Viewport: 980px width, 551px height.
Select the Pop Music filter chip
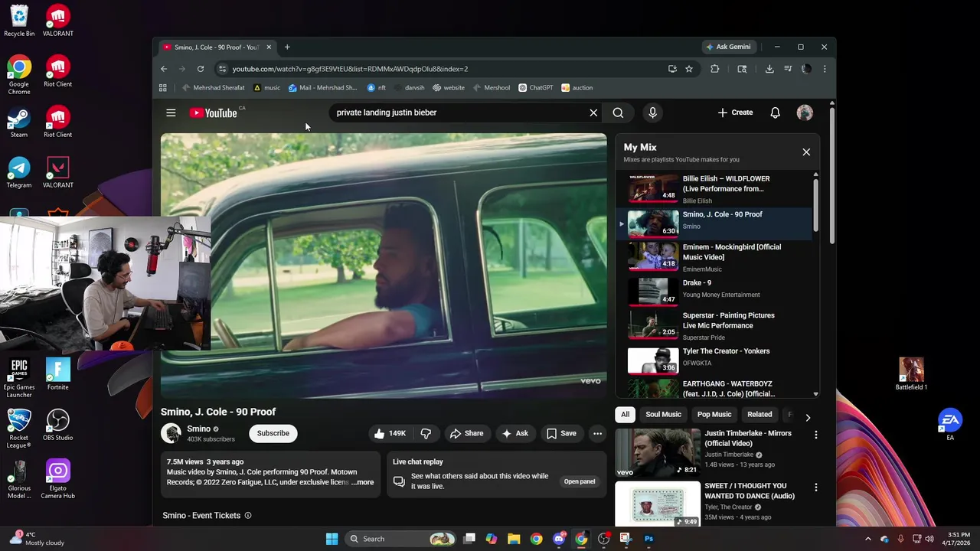[714, 414]
